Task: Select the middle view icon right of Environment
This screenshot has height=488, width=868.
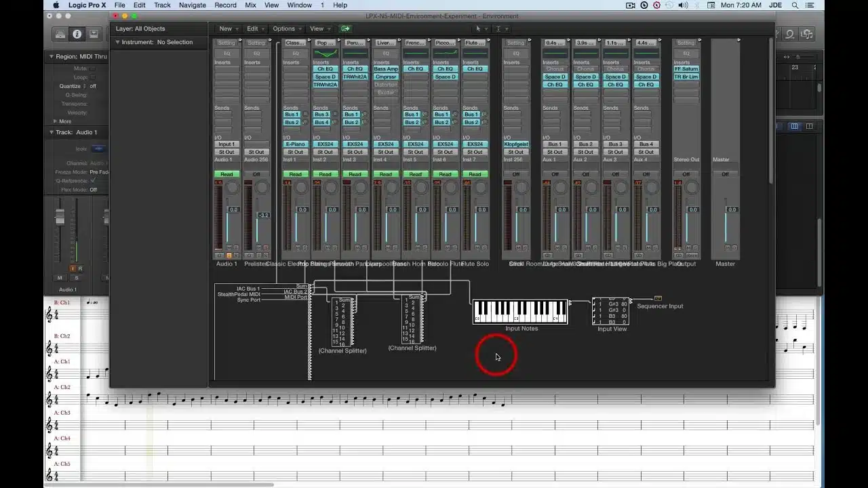Action: coord(794,126)
